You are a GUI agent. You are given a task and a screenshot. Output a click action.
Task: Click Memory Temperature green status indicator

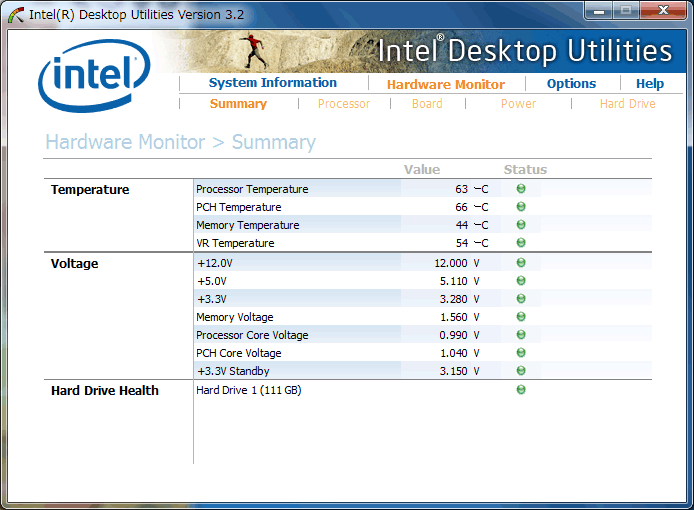point(521,224)
